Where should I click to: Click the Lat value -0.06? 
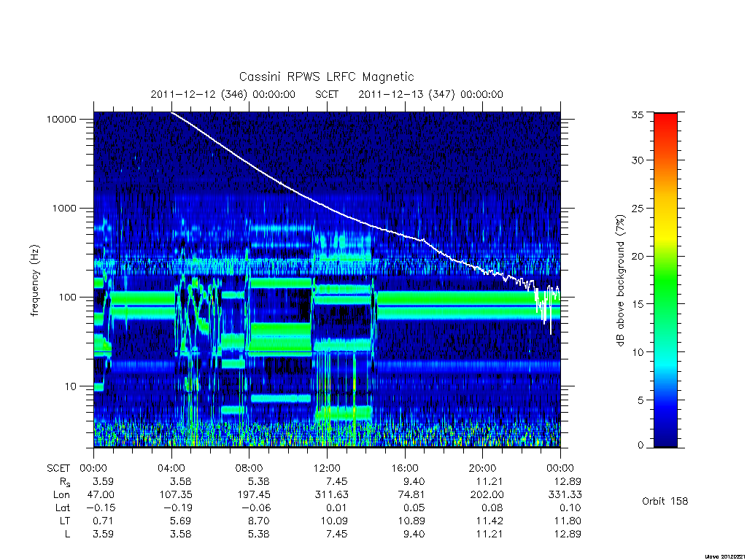pyautogui.click(x=255, y=507)
